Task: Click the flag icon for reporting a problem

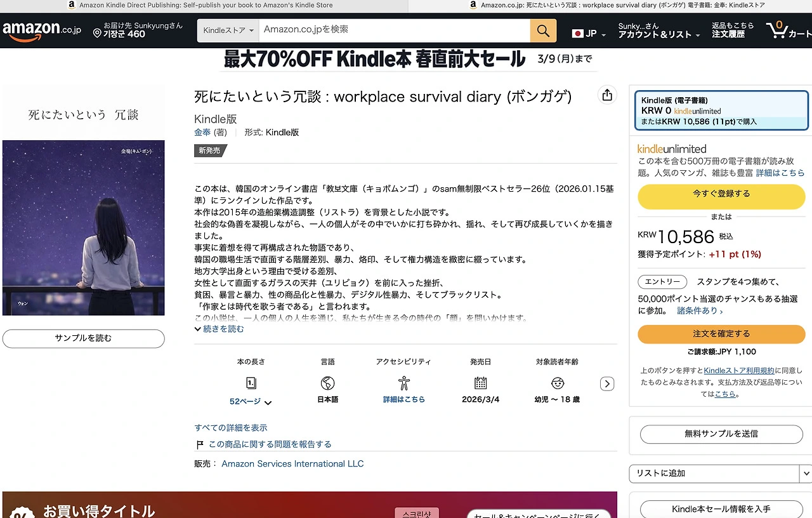Action: (x=200, y=444)
